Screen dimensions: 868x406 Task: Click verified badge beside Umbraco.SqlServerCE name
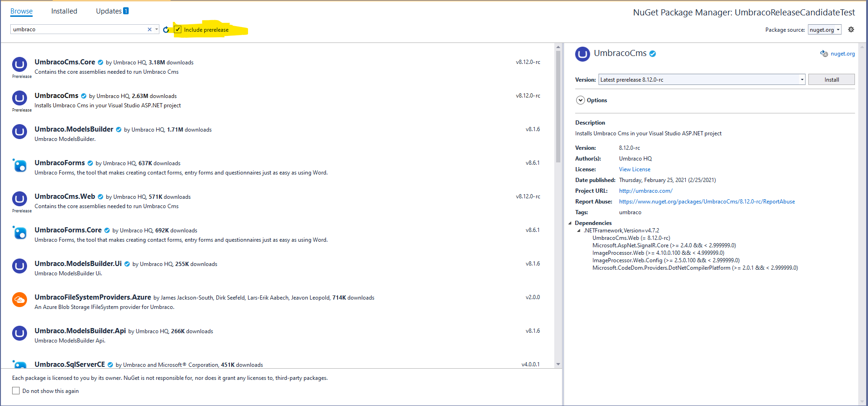(x=110, y=365)
